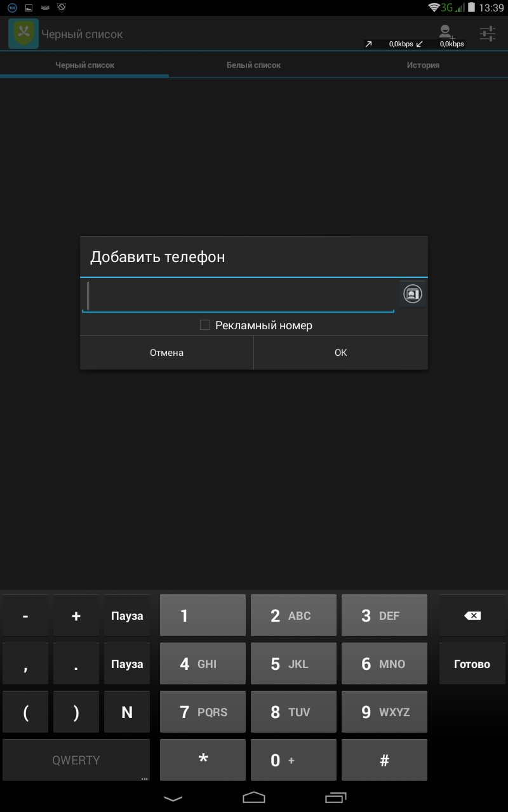Tap the Готово key
This screenshot has height=812, width=508.
(x=472, y=664)
